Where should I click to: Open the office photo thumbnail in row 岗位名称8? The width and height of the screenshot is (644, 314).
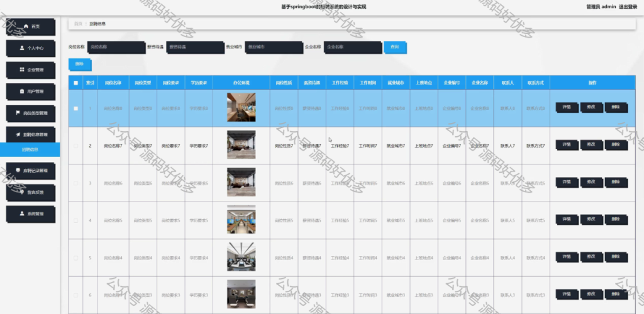pos(241,107)
